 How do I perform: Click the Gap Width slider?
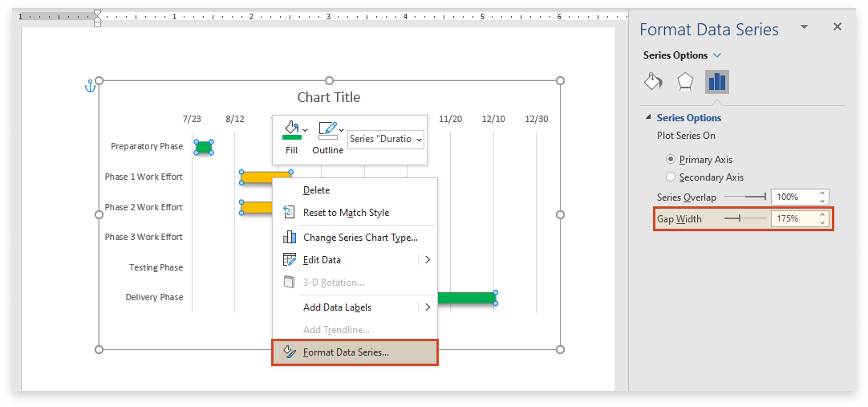(x=745, y=218)
